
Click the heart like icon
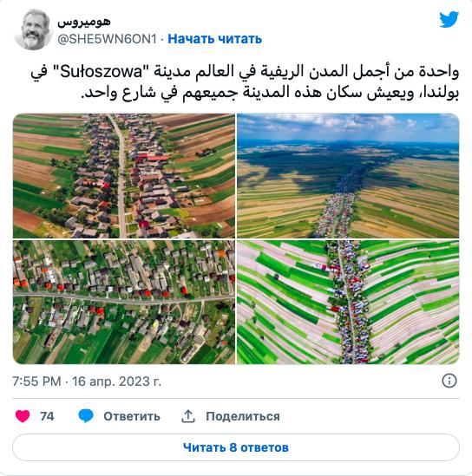[23, 416]
